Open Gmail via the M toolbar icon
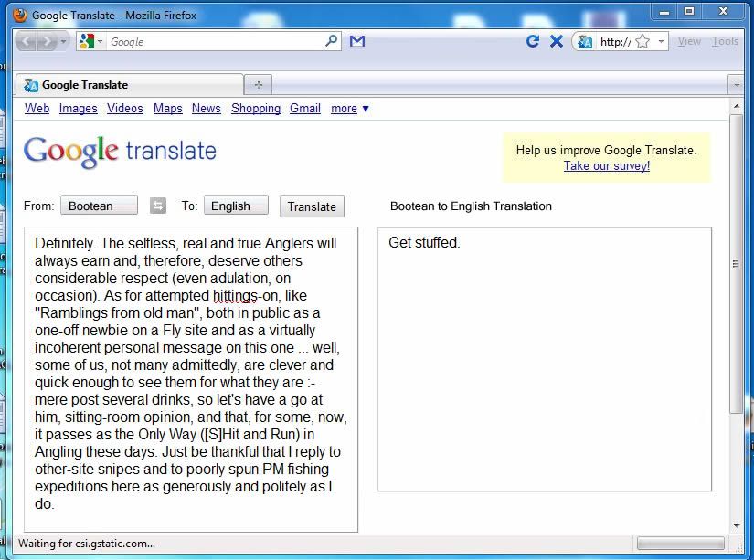The height and width of the screenshot is (560, 754). click(x=356, y=41)
